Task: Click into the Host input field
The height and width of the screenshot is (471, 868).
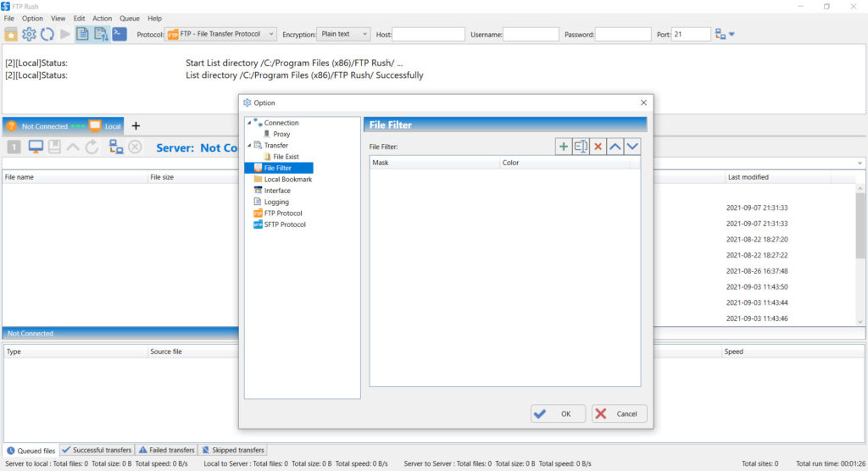Action: pos(428,35)
